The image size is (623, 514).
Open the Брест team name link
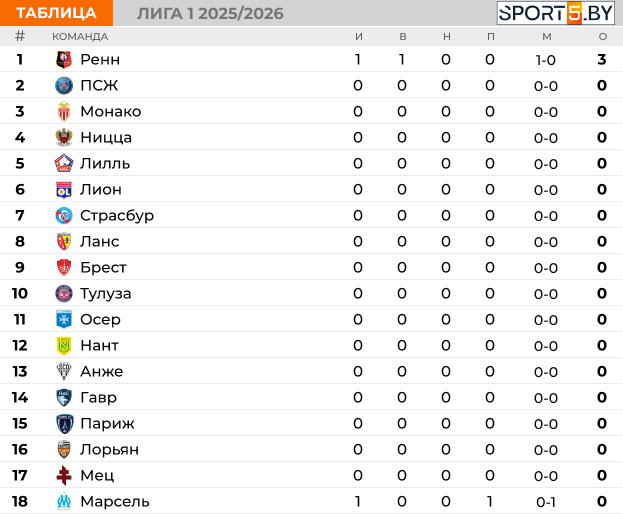click(x=103, y=267)
